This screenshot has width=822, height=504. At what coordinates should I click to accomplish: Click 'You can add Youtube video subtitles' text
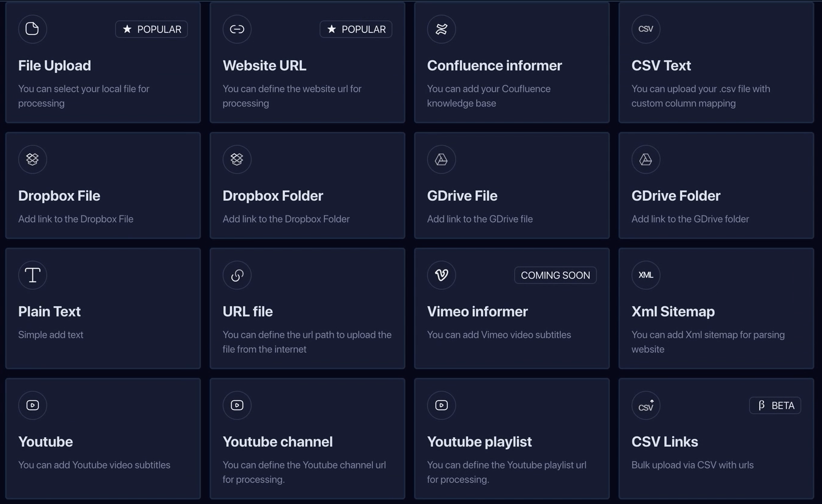point(94,465)
